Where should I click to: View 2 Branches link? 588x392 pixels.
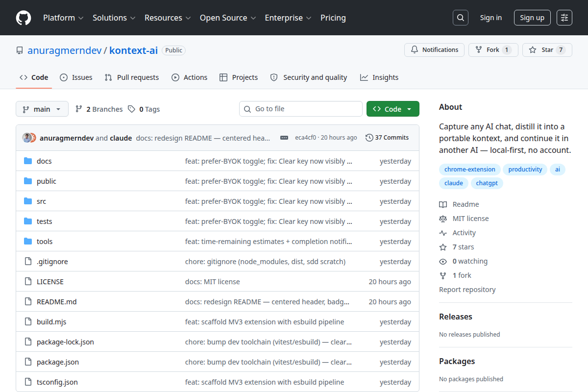pyautogui.click(x=99, y=109)
